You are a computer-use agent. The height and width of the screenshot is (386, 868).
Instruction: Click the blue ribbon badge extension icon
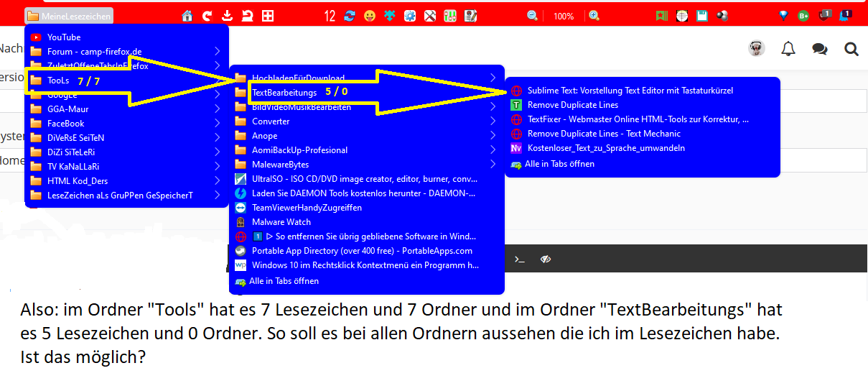click(846, 15)
